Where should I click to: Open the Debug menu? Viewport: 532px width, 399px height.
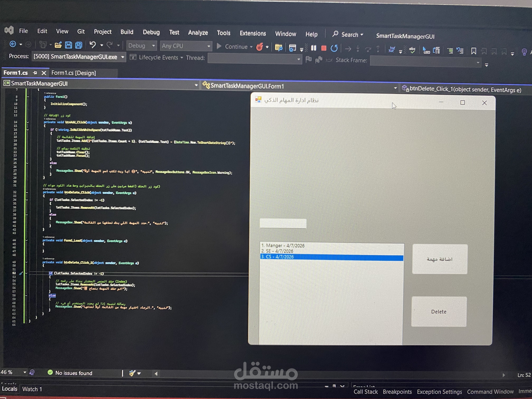point(151,32)
